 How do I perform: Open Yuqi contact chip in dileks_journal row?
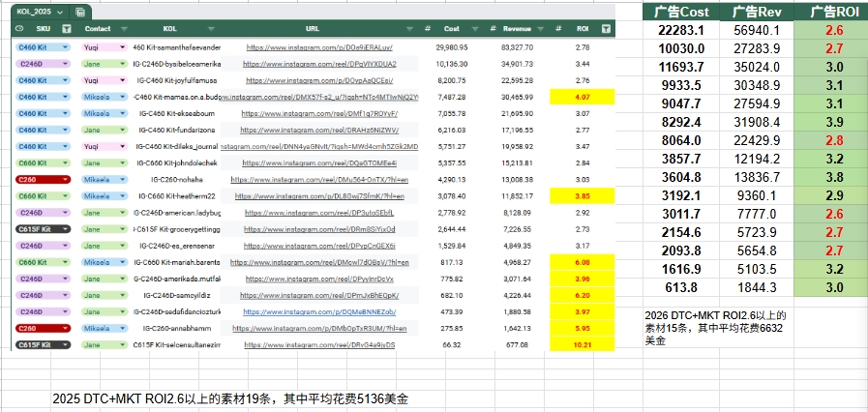pos(105,147)
